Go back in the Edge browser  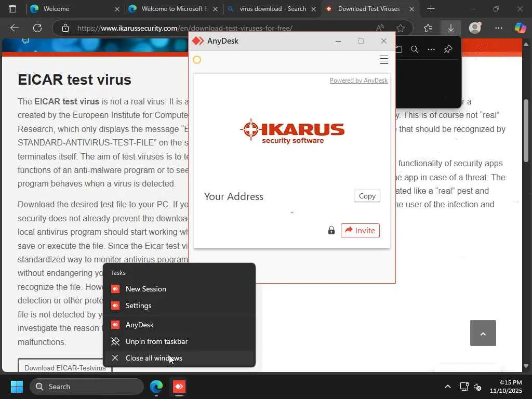pos(14,28)
